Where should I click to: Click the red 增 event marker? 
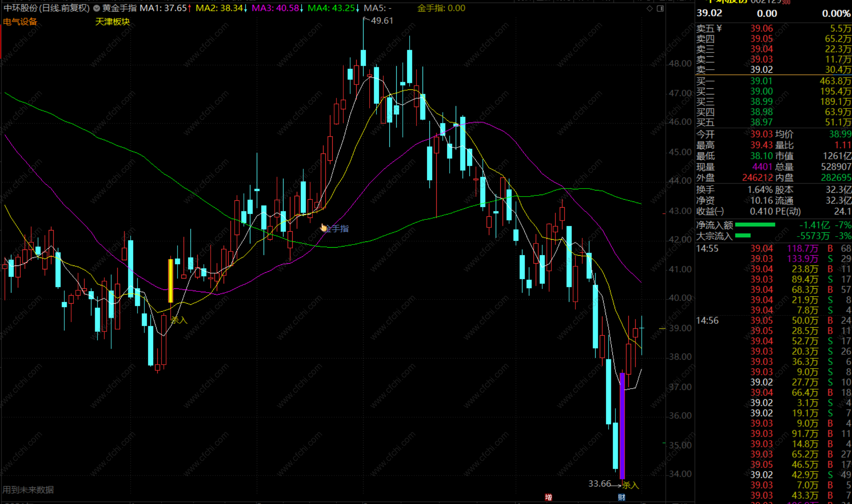[548, 497]
